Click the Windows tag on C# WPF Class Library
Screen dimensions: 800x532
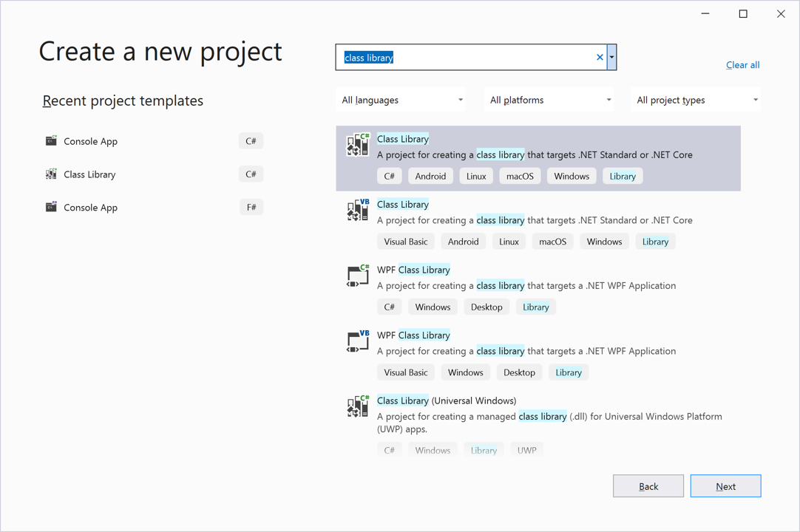coord(433,307)
